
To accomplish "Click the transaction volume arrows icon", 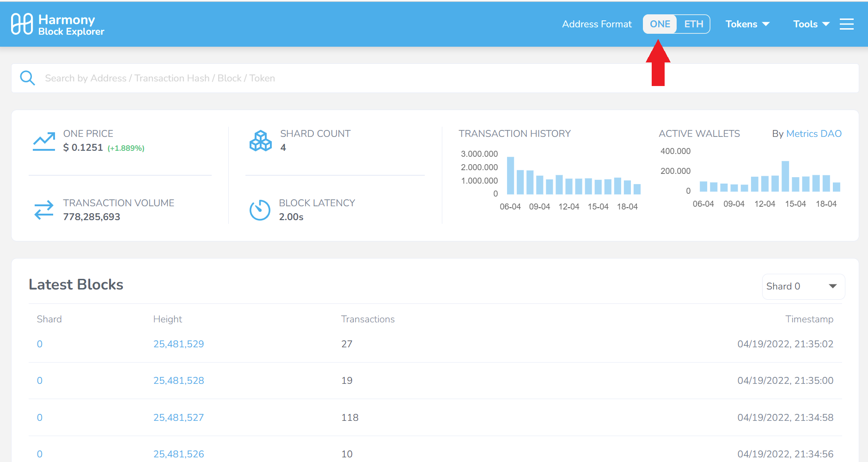I will click(44, 210).
